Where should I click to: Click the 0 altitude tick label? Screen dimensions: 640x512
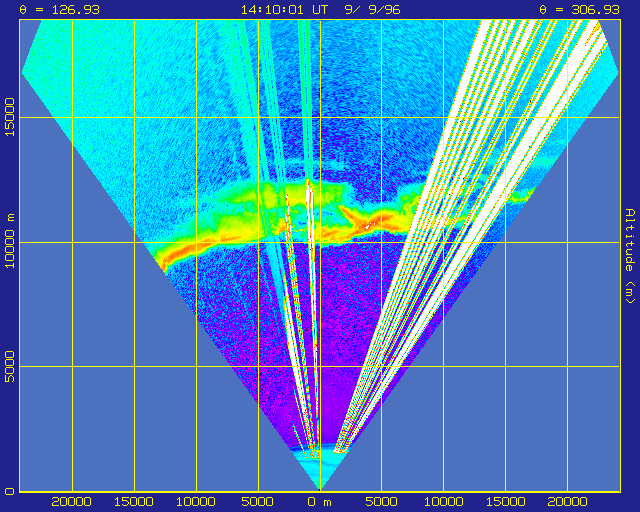click(9, 491)
